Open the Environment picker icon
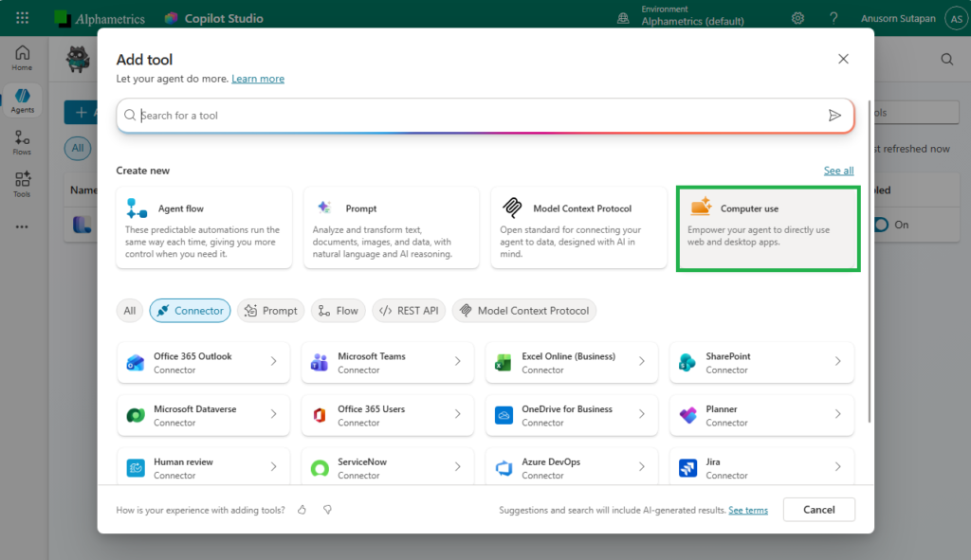 tap(623, 19)
